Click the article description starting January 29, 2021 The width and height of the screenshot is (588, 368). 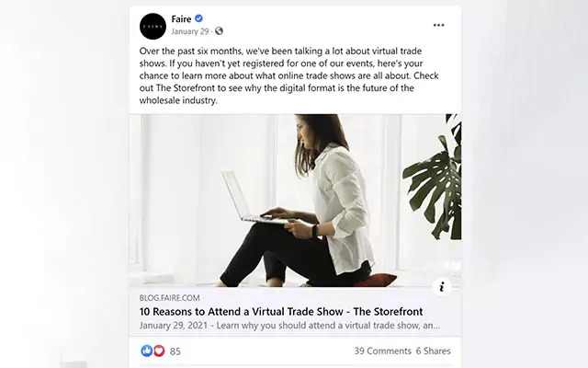click(x=289, y=325)
